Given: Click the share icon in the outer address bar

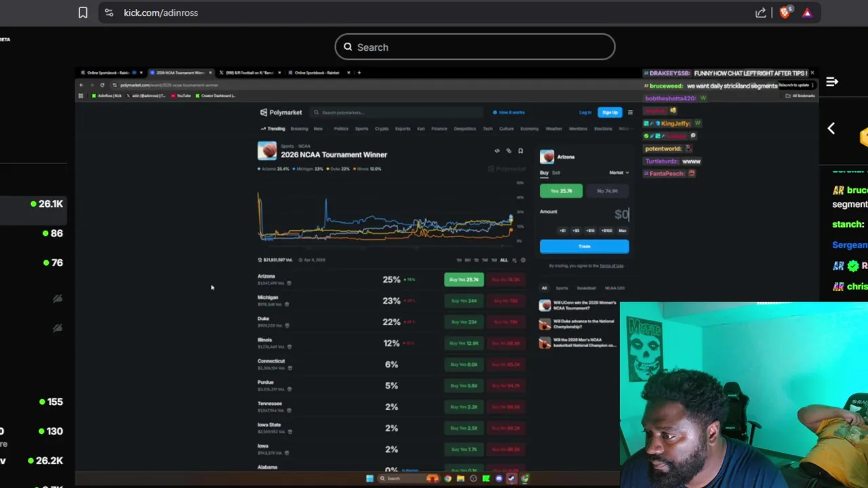Looking at the screenshot, I should (761, 12).
